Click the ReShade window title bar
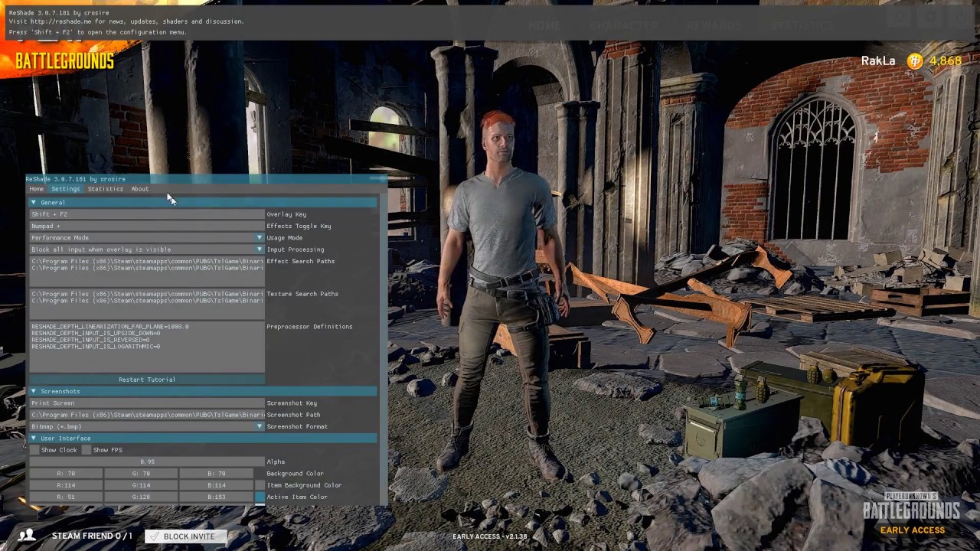 point(205,179)
